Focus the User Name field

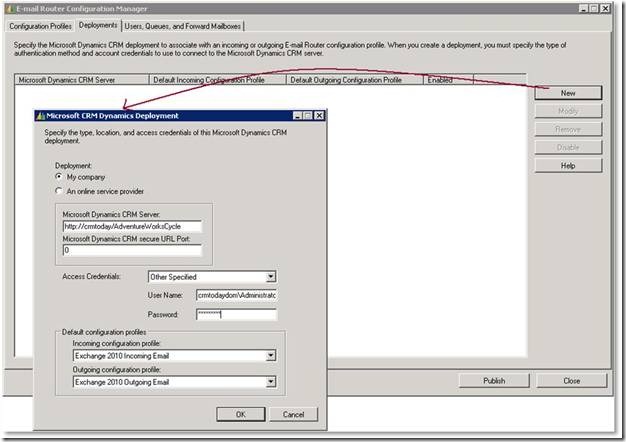click(x=237, y=295)
